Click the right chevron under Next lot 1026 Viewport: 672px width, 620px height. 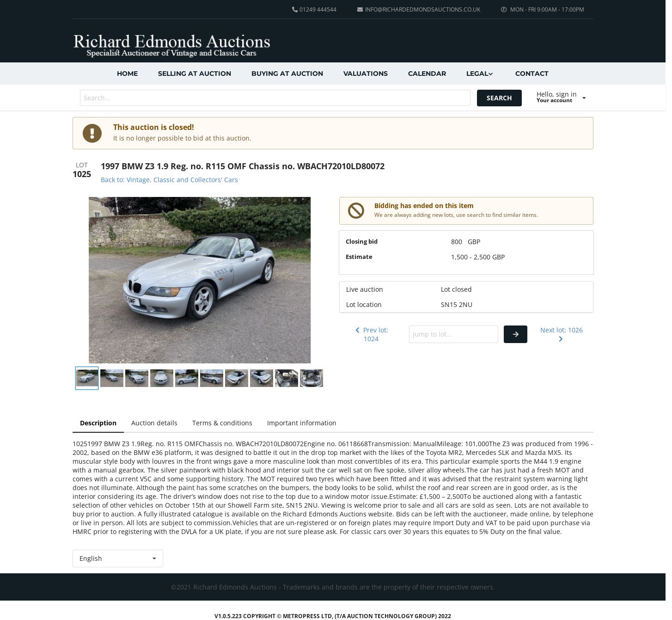(x=561, y=339)
